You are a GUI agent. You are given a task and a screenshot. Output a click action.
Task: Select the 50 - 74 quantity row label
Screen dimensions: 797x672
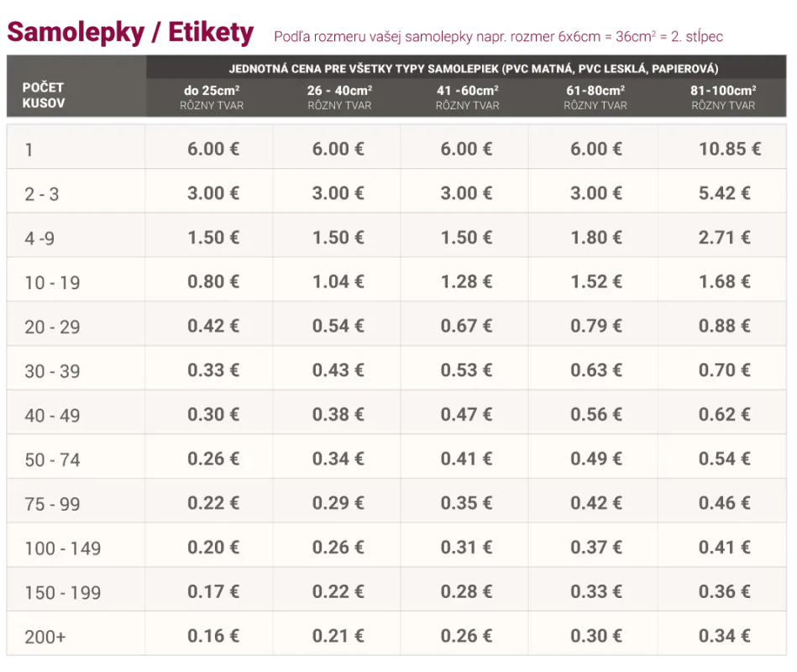pyautogui.click(x=52, y=460)
